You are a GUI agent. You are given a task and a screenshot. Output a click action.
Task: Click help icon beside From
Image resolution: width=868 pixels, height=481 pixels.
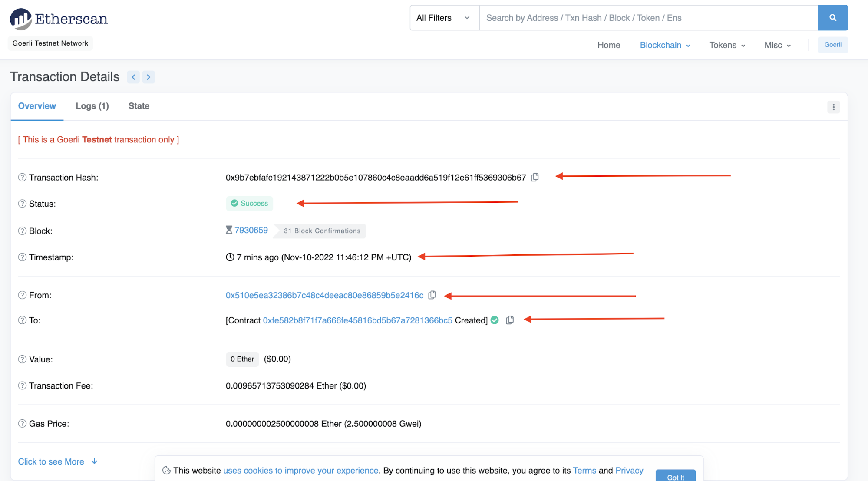[x=22, y=295]
